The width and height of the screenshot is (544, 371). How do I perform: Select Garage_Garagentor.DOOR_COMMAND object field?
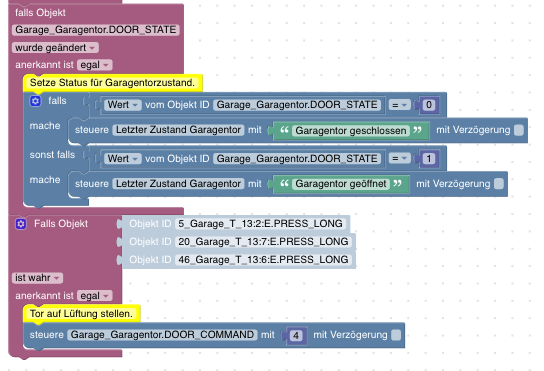(x=162, y=335)
